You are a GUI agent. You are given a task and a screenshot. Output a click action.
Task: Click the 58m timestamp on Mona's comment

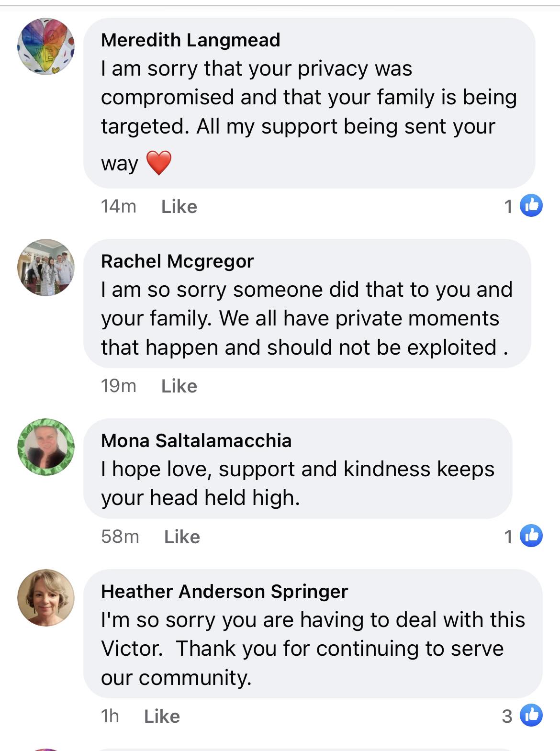[x=120, y=537]
